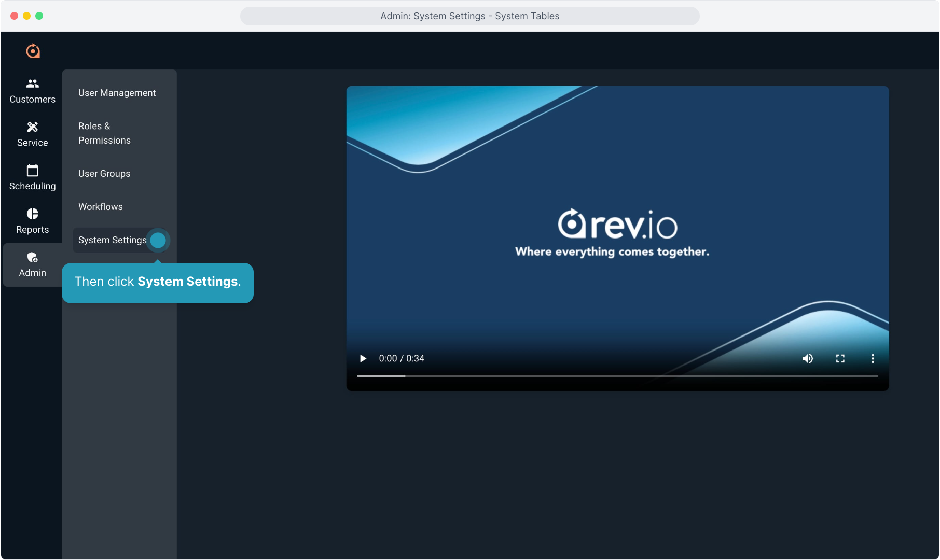Open the Customers section icon
The height and width of the screenshot is (560, 940).
coord(33,83)
